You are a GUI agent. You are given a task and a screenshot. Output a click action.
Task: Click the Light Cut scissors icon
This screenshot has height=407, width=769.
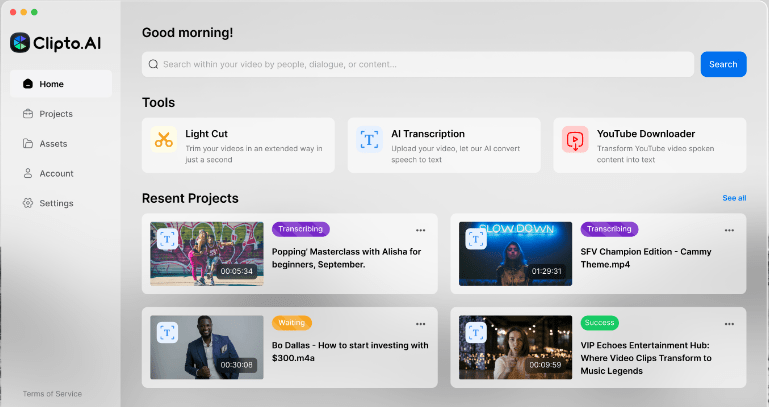coord(164,139)
